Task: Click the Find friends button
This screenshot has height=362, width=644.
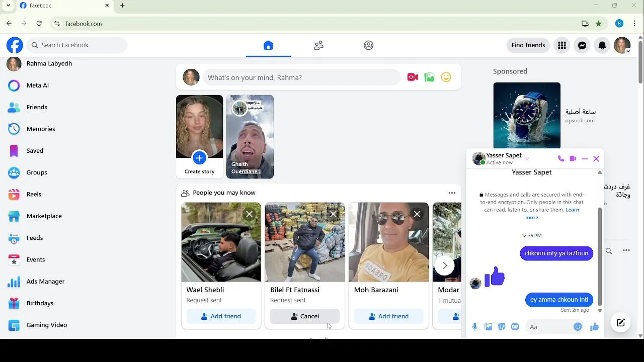Action: (528, 45)
